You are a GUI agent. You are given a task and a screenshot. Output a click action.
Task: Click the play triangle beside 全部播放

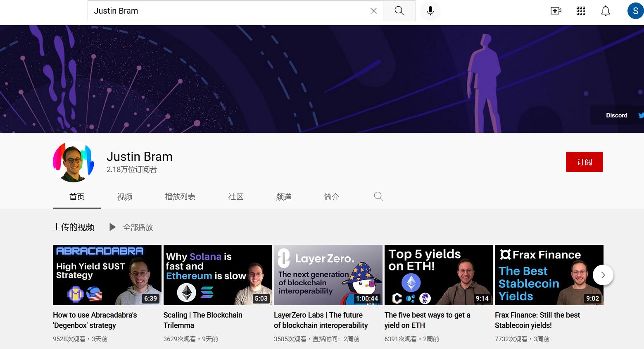coord(112,227)
